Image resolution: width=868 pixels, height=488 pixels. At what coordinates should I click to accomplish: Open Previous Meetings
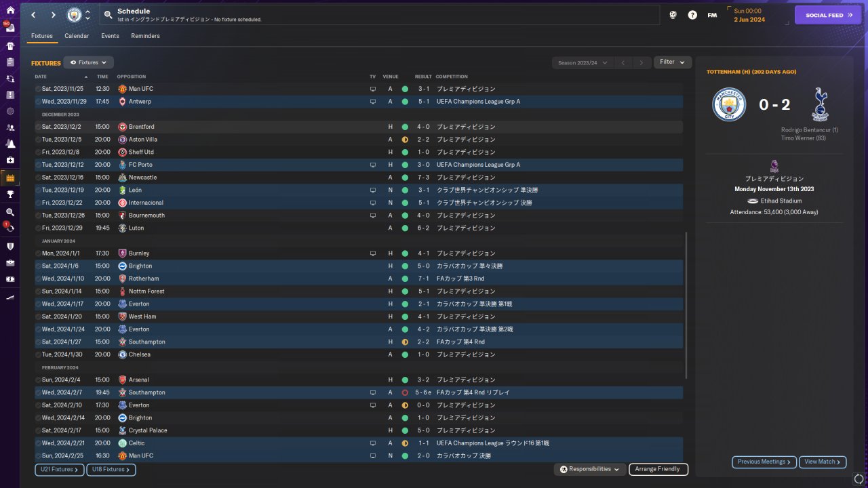click(764, 462)
